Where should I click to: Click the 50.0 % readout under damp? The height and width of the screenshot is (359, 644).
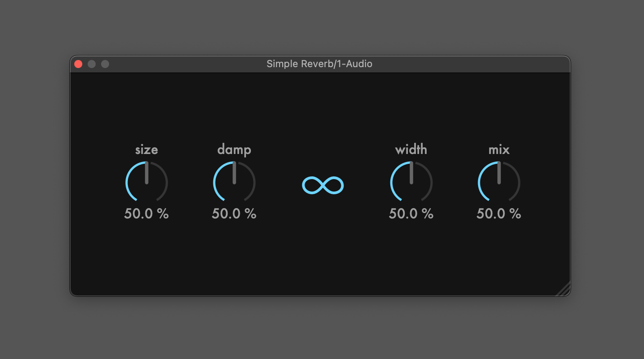click(234, 214)
